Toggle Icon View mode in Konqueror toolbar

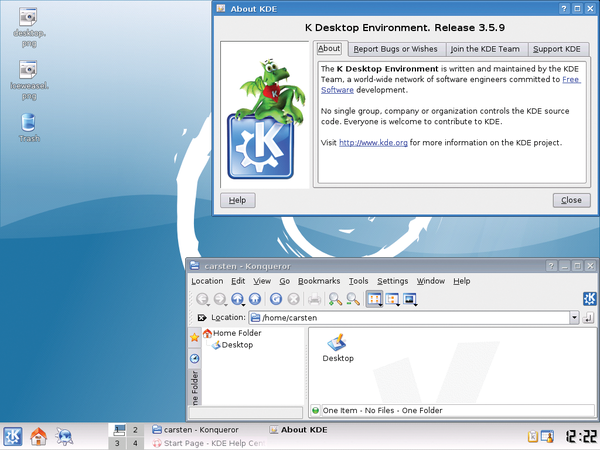tap(375, 299)
